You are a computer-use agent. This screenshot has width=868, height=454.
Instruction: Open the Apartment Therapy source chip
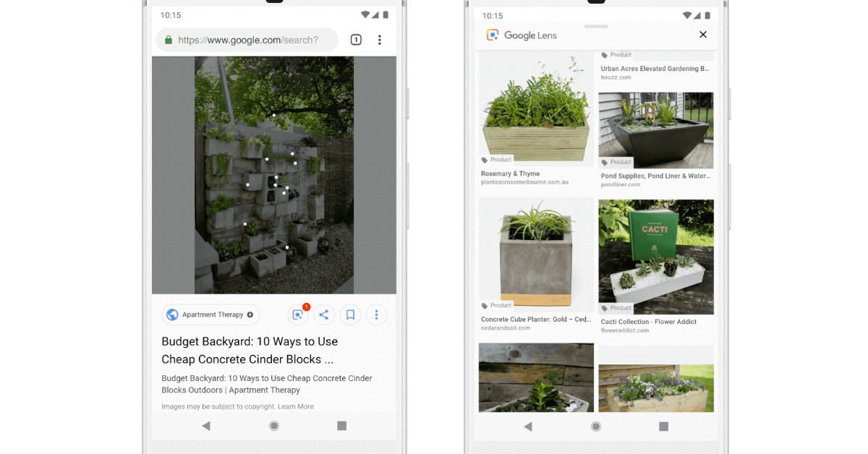coord(210,314)
